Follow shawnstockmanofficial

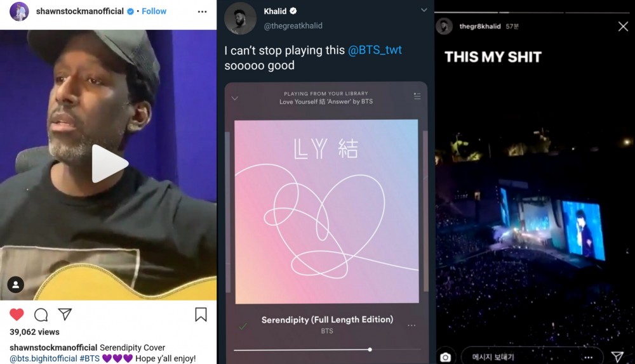pos(154,11)
